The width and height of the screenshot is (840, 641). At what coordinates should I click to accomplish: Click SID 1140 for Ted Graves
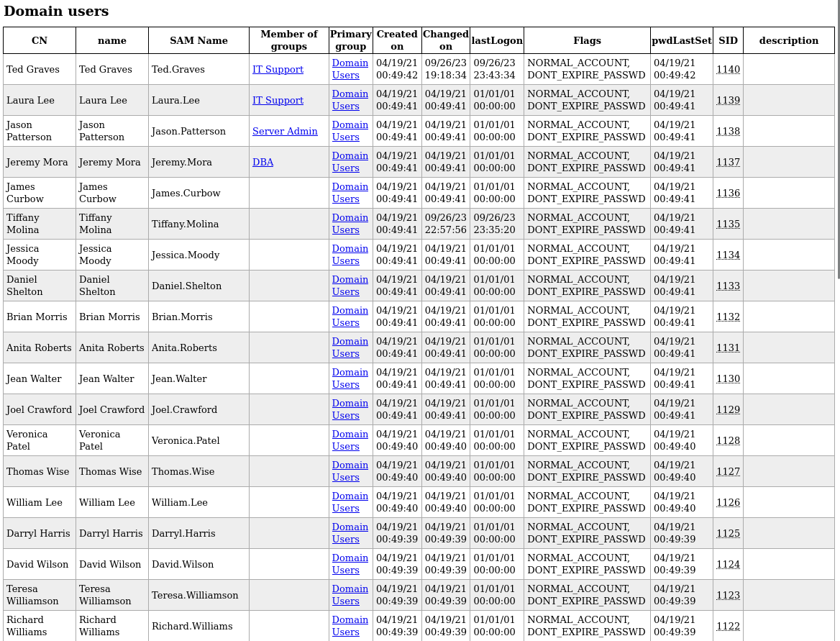pyautogui.click(x=728, y=69)
